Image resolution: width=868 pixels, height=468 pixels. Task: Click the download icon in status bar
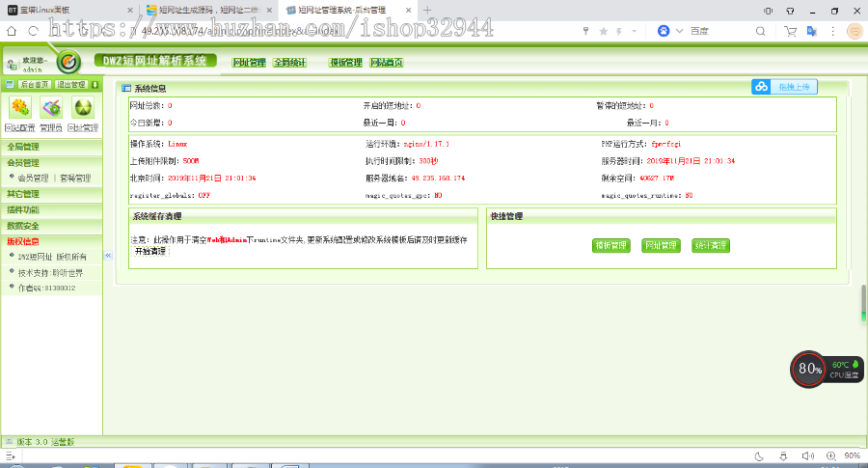click(x=783, y=456)
